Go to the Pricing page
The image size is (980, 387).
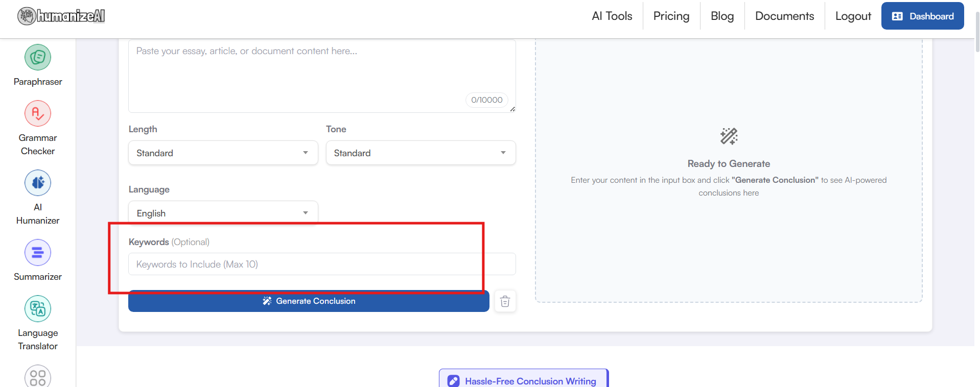tap(671, 16)
